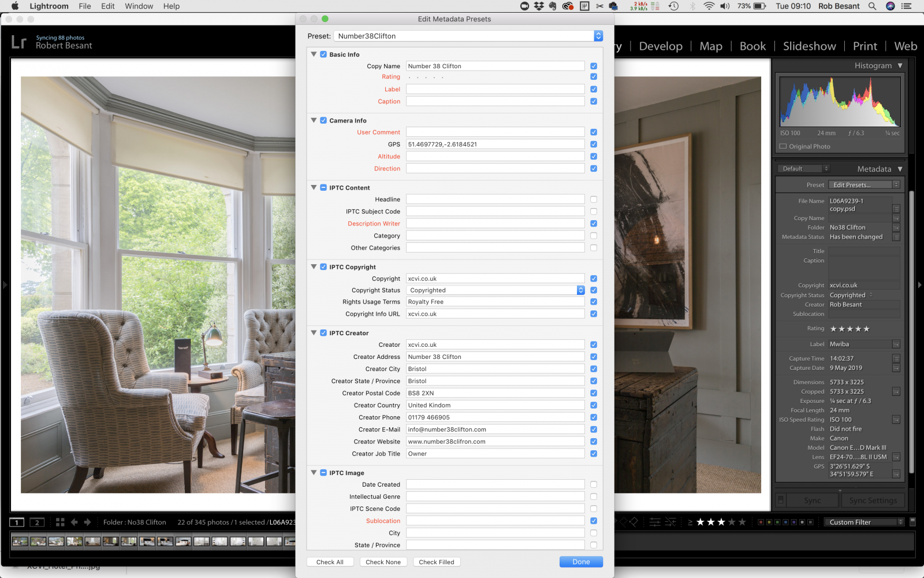924x578 pixels.
Task: Click arrow button beside Folder No38 Clifton
Action: click(896, 228)
